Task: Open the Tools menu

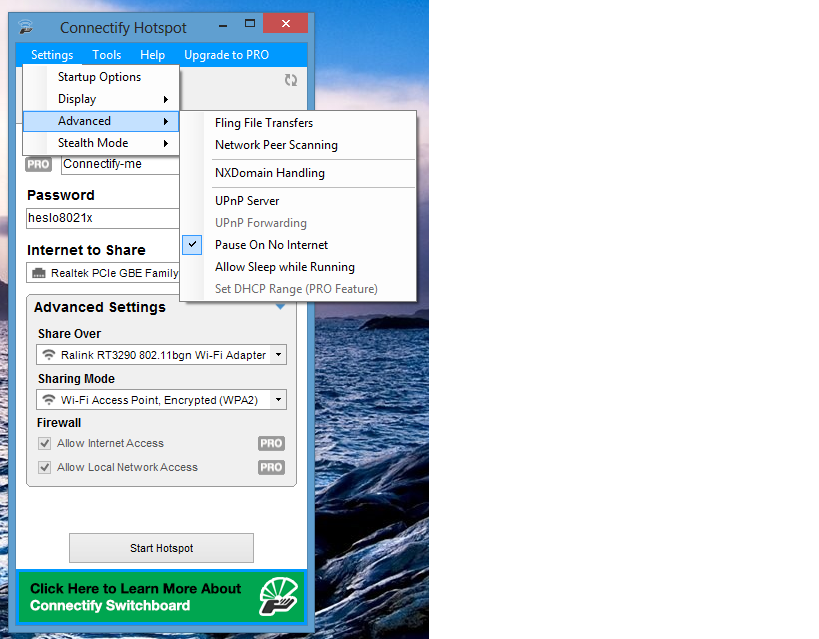Action: (107, 55)
